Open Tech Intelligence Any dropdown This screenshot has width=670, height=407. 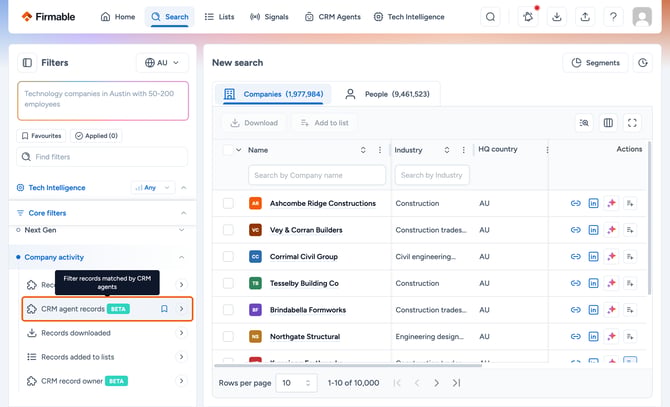153,187
